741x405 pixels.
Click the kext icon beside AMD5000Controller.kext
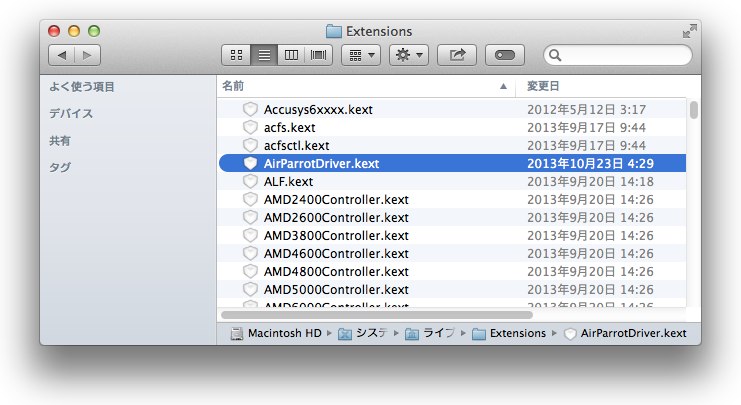(250, 289)
